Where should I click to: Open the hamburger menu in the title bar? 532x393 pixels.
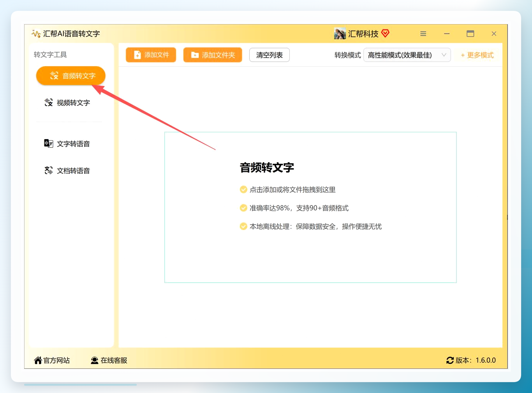pyautogui.click(x=423, y=34)
